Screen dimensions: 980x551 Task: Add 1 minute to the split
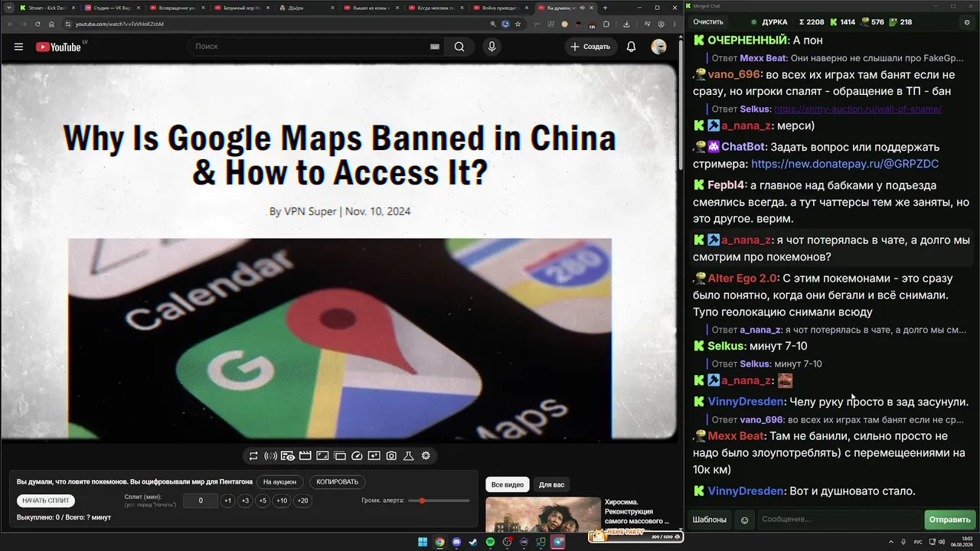click(227, 500)
